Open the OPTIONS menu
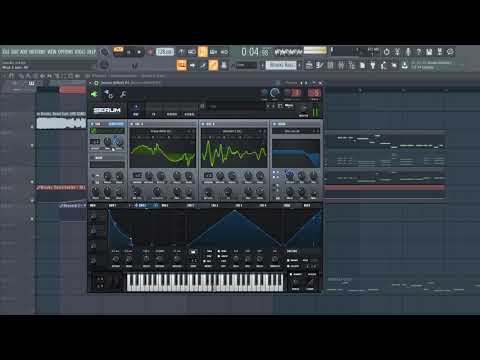 click(66, 52)
